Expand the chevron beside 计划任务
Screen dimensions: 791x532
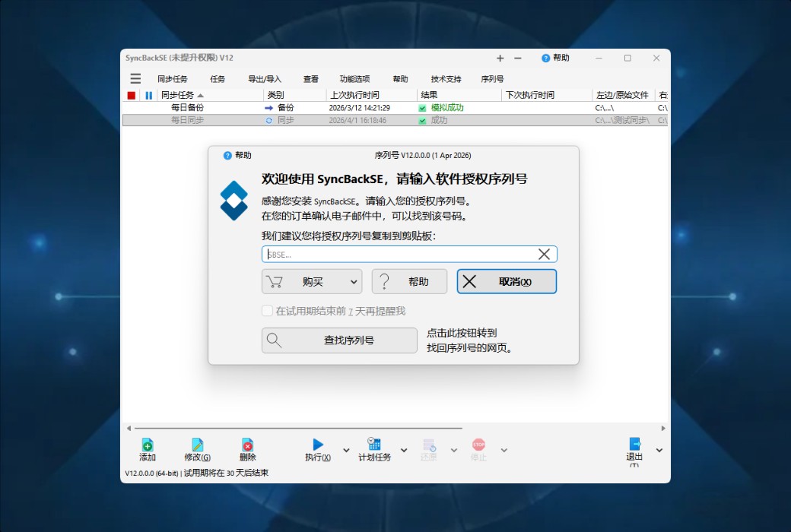click(x=403, y=450)
